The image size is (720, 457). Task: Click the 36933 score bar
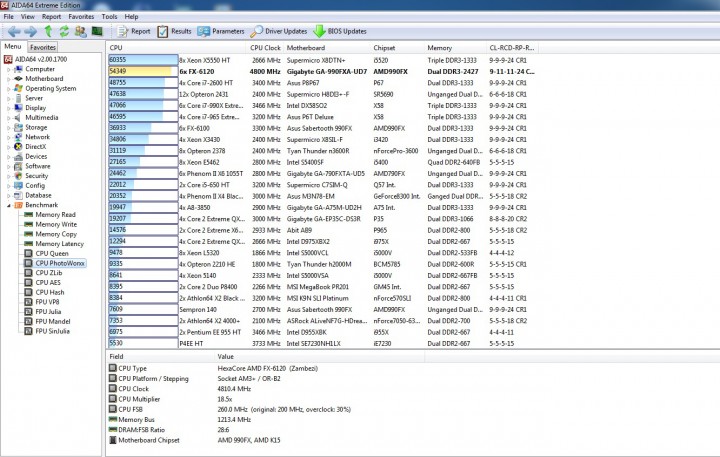pyautogui.click(x=143, y=128)
